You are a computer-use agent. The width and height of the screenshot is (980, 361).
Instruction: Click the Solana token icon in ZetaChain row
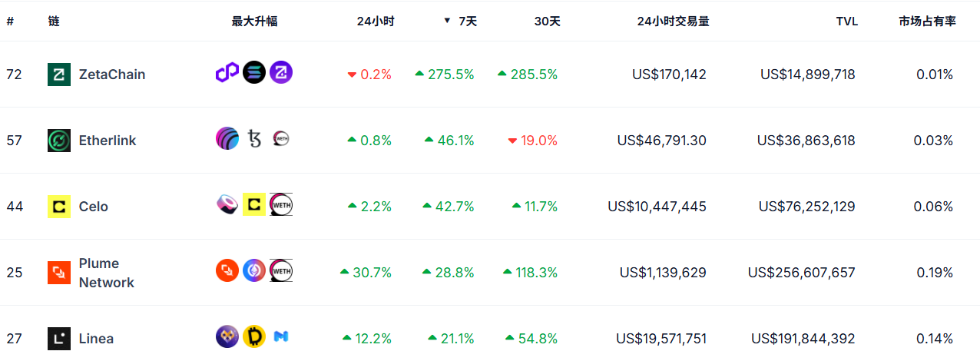pos(254,73)
